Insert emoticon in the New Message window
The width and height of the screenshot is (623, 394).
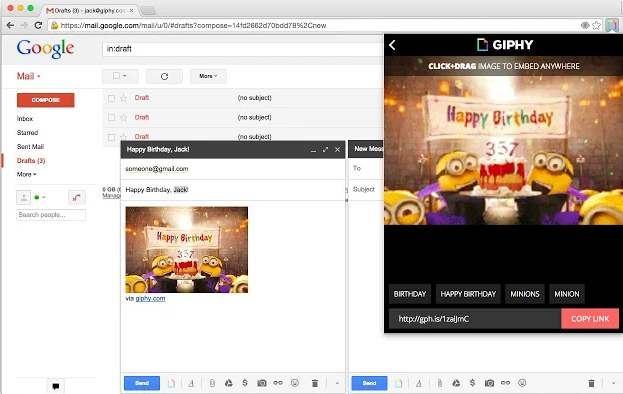click(x=522, y=383)
